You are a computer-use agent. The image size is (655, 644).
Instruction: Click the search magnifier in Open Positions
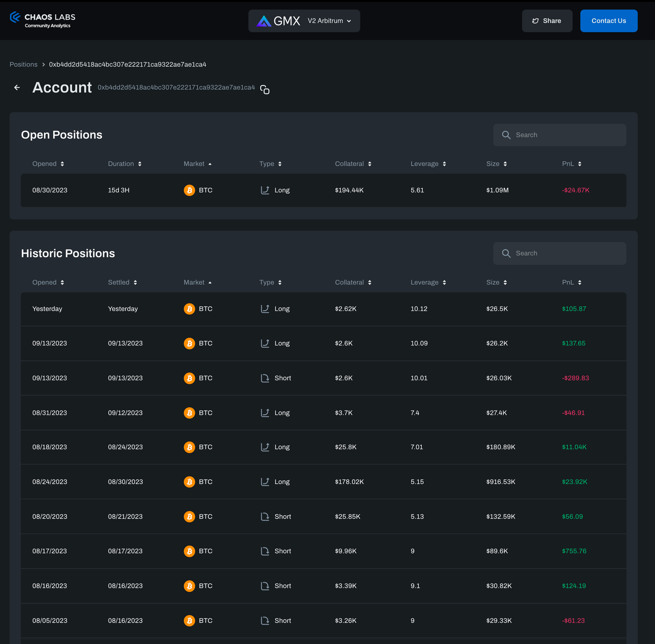(506, 135)
